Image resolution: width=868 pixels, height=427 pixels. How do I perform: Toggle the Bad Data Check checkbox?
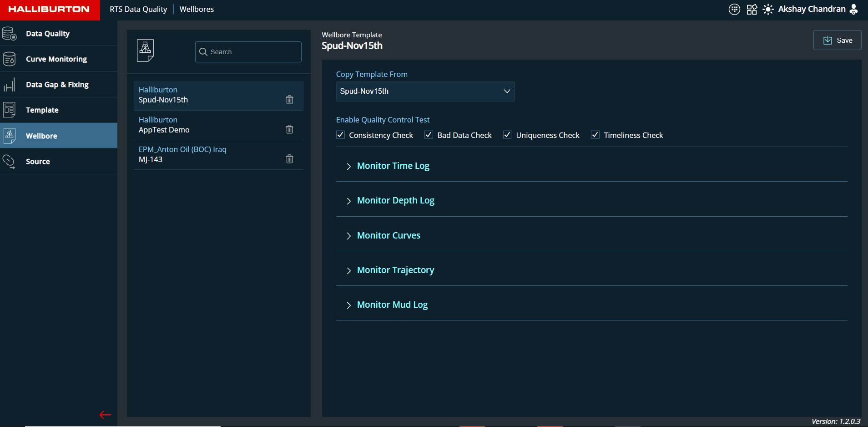tap(429, 135)
